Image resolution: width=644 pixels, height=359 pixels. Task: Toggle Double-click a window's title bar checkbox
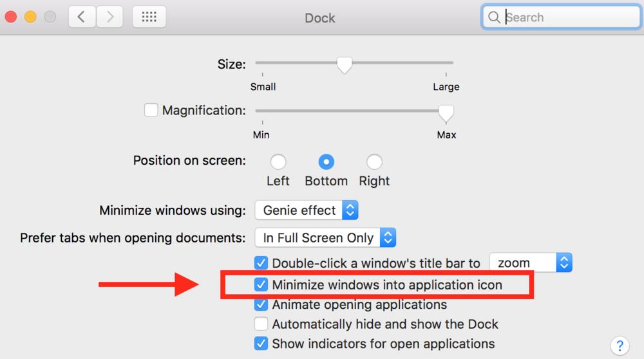point(261,262)
